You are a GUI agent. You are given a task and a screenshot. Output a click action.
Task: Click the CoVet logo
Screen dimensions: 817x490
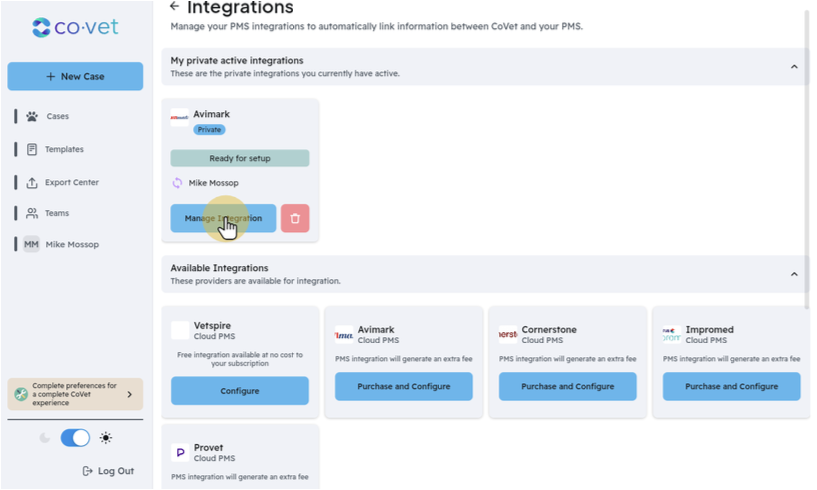click(x=76, y=27)
